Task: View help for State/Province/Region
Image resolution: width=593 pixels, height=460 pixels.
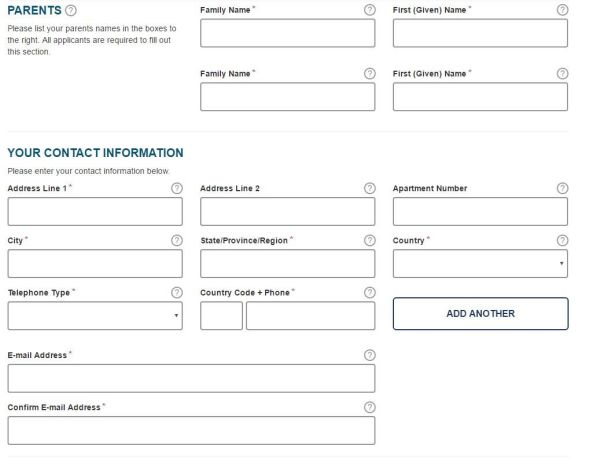Action: click(369, 240)
